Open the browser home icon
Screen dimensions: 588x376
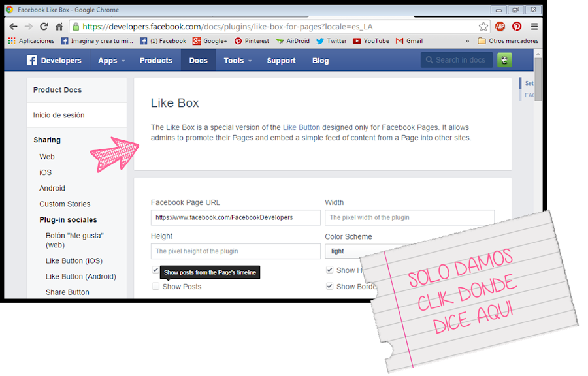[59, 27]
